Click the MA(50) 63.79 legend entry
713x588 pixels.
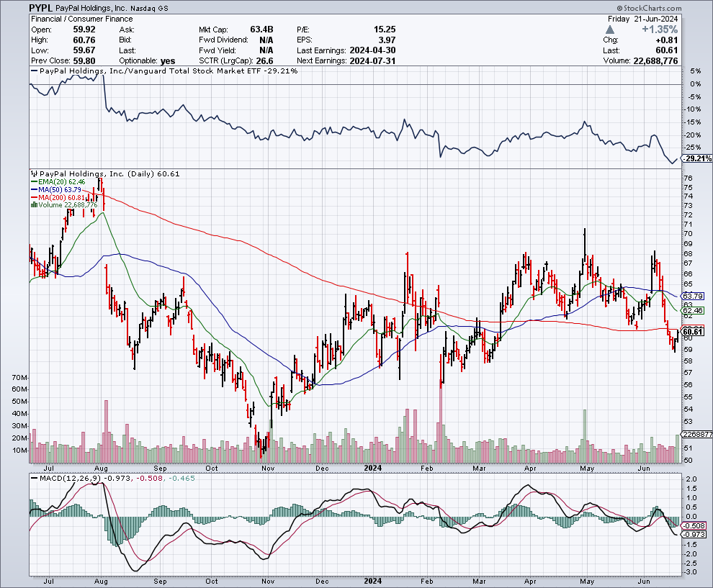(56, 189)
